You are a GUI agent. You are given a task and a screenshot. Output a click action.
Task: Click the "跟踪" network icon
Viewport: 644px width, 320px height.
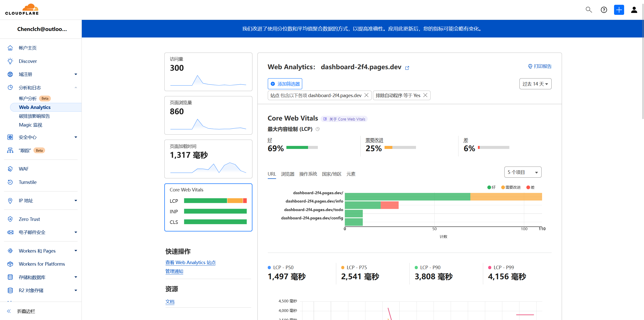(x=10, y=150)
